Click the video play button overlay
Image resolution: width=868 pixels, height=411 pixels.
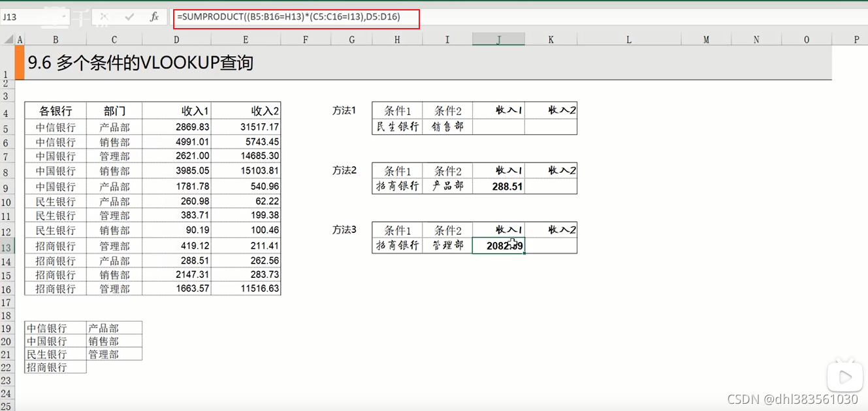(844, 376)
